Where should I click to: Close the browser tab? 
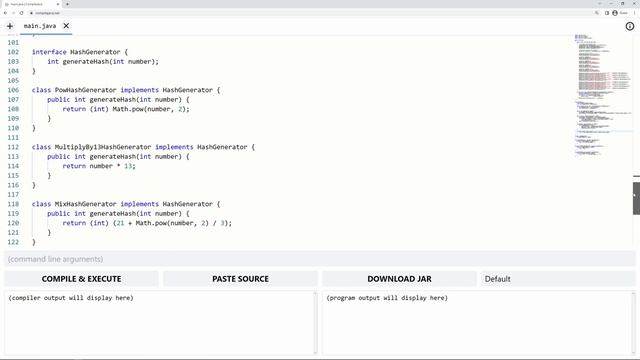pos(58,4)
